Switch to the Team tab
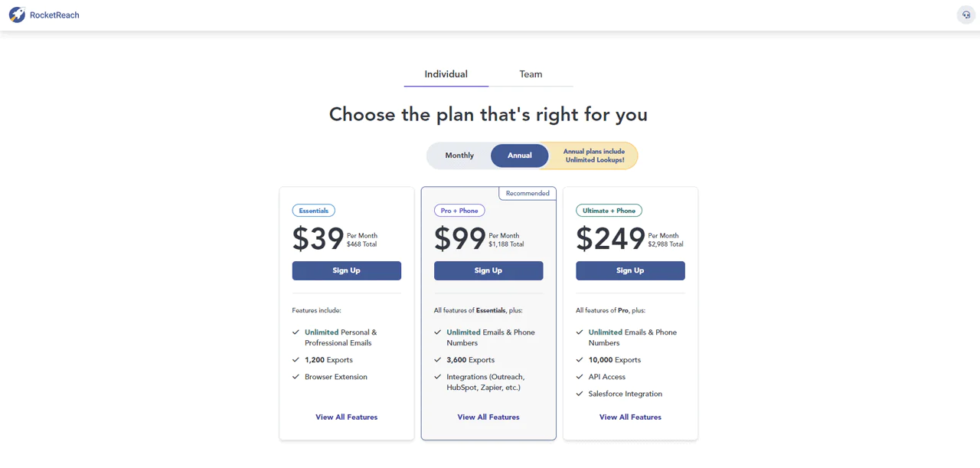Viewport: 980px width, 468px height. pyautogui.click(x=531, y=74)
